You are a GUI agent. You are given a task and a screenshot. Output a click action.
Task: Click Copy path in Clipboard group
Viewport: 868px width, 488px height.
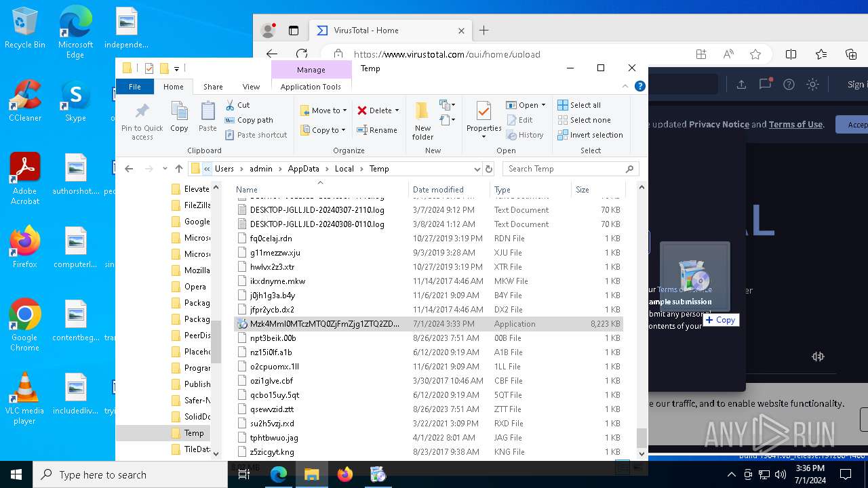[248, 120]
